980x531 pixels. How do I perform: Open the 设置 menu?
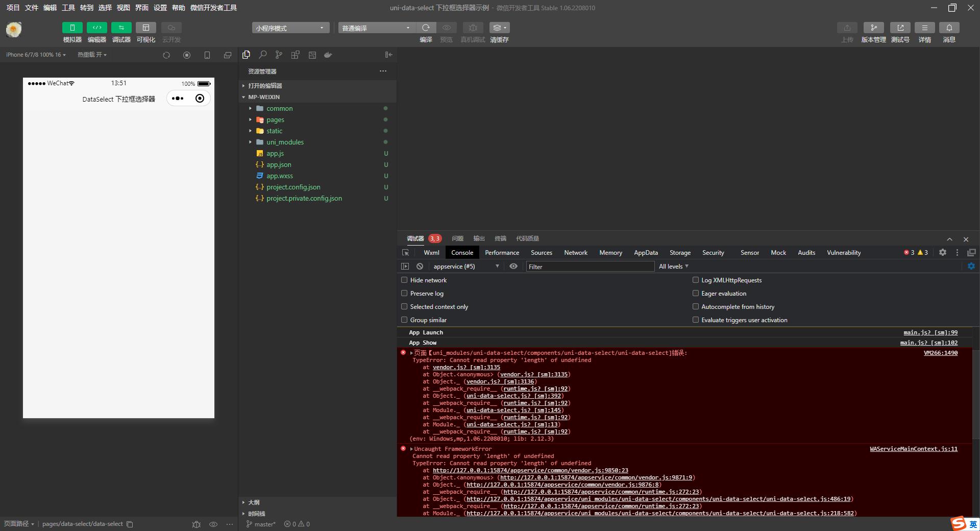coord(160,8)
